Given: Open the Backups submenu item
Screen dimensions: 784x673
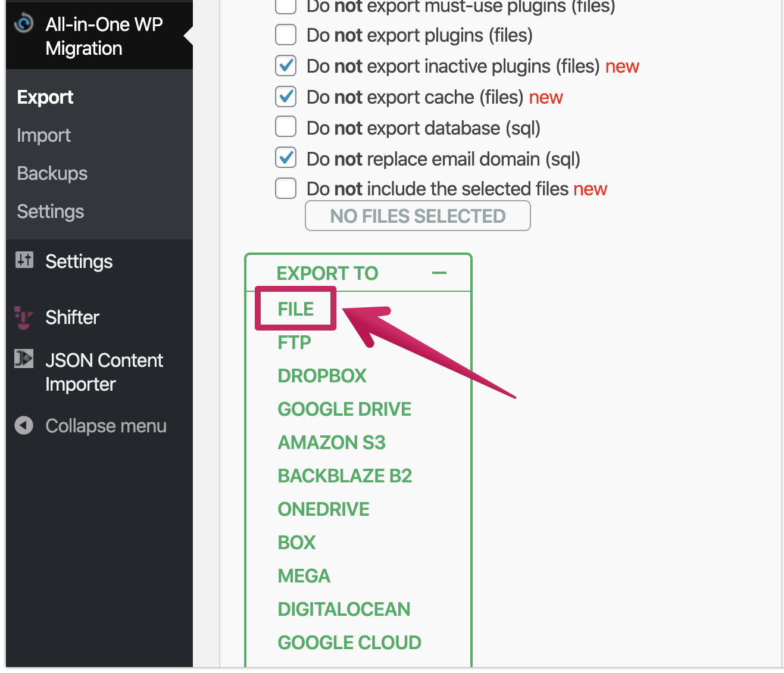Looking at the screenshot, I should [x=52, y=173].
